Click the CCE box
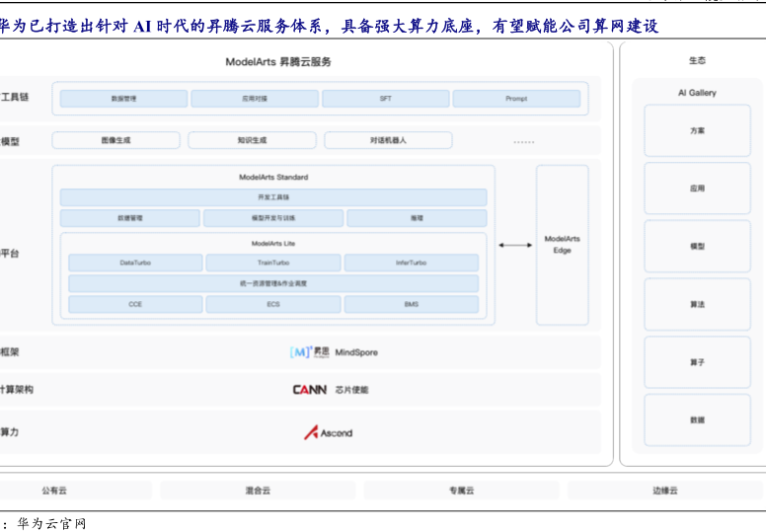 click(135, 304)
